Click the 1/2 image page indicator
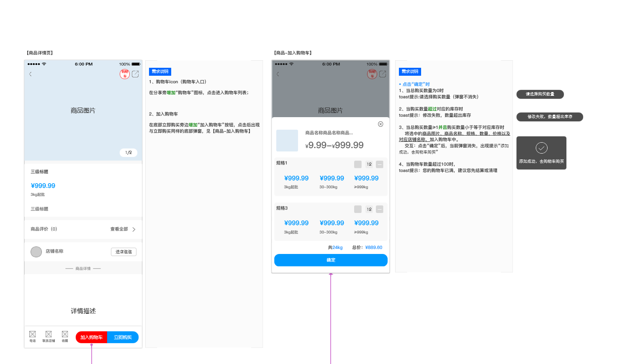The width and height of the screenshot is (617, 364). point(129,153)
